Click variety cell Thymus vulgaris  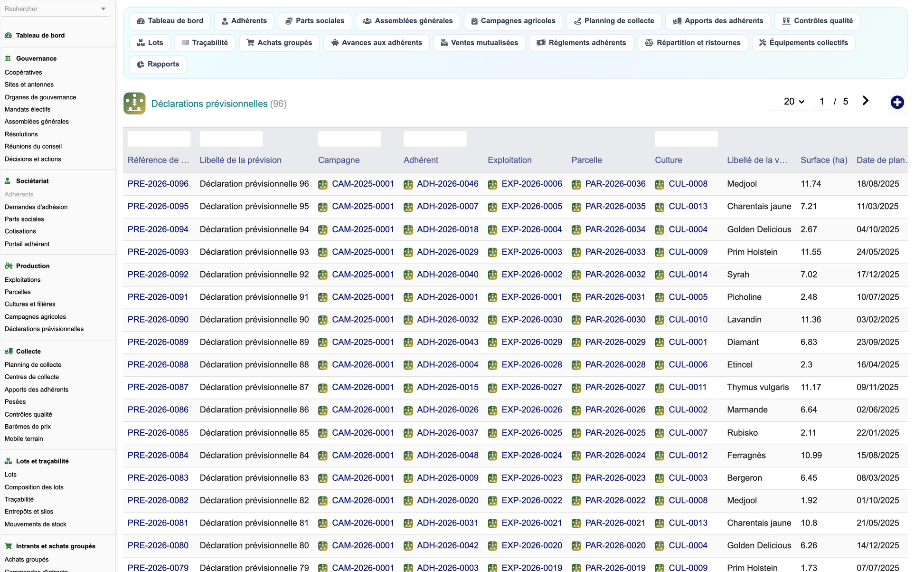[758, 387]
